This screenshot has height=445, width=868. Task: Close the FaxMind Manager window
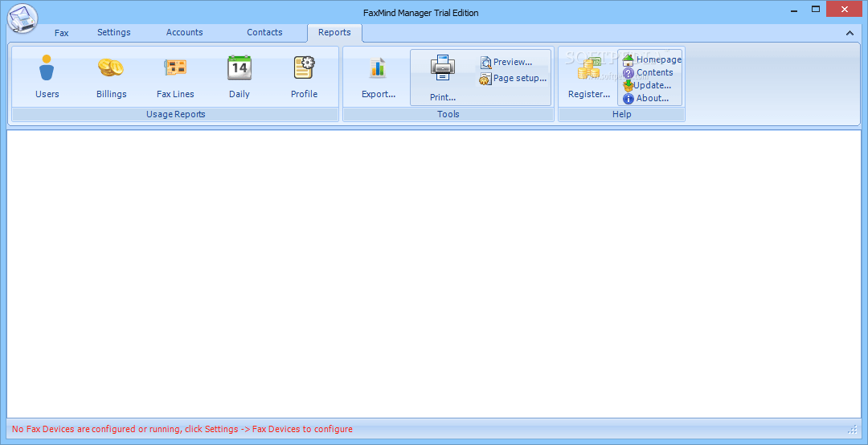pyautogui.click(x=845, y=9)
